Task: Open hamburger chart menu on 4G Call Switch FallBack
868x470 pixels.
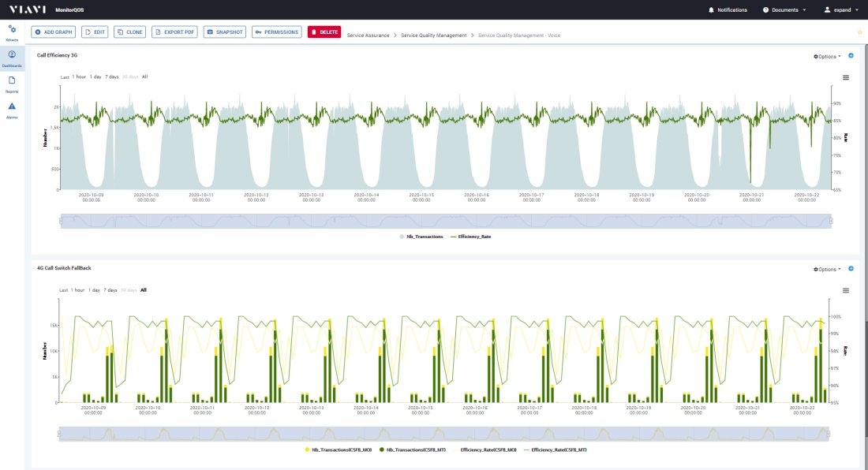Action: pyautogui.click(x=846, y=290)
